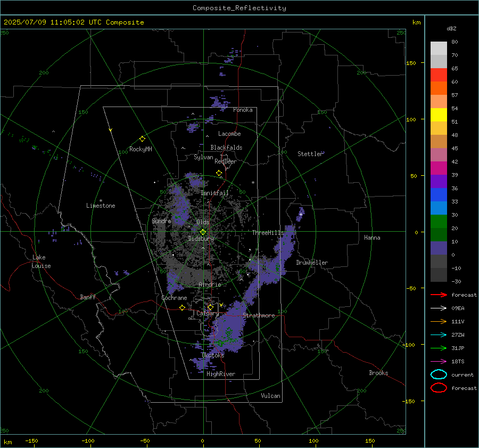The width and height of the screenshot is (479, 448).
Task: Click the RedDeer city label
Action: tap(226, 161)
